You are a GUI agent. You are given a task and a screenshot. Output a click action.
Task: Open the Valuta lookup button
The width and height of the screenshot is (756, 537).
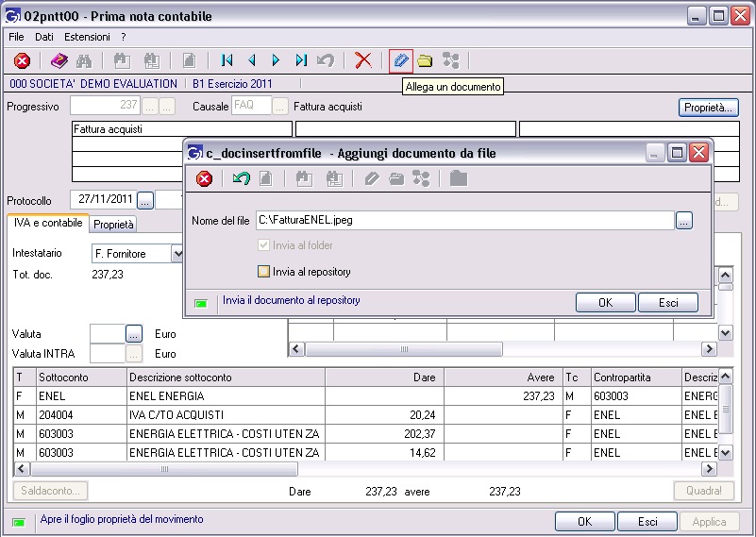[x=134, y=333]
